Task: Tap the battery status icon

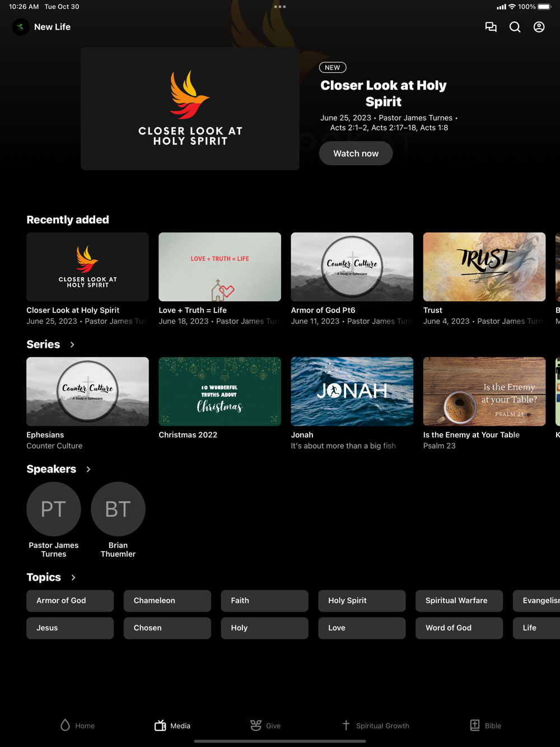Action: coord(544,7)
